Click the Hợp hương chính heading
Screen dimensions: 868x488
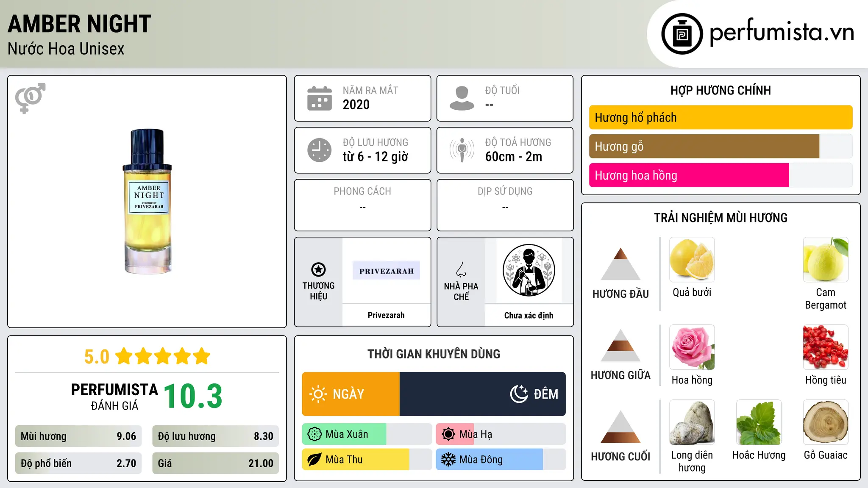(x=721, y=90)
